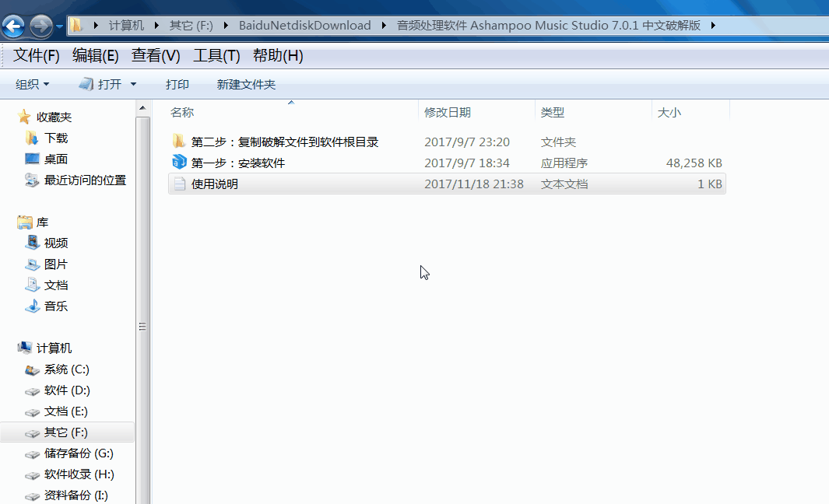Click the 库 libraries icon
The height and width of the screenshot is (504, 829).
tap(24, 222)
